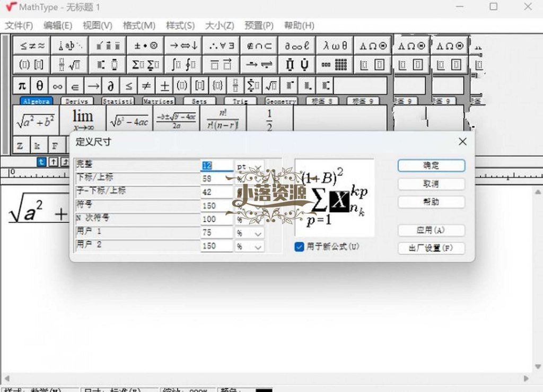Insert the square root of a²+b² expression
This screenshot has width=543, height=392.
click(x=36, y=120)
